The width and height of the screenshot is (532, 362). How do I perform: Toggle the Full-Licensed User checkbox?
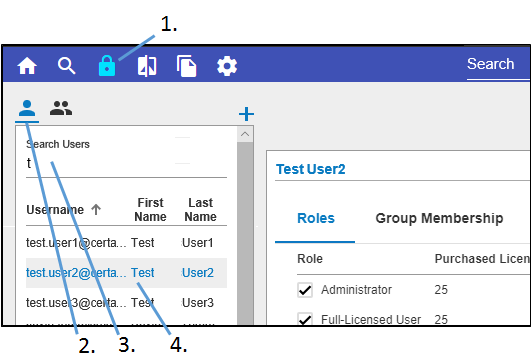click(305, 319)
